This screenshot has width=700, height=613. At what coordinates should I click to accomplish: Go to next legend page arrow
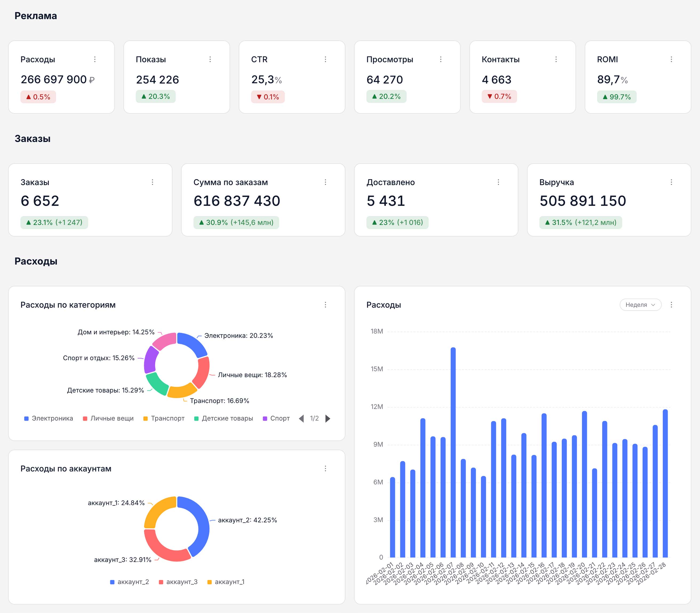click(x=328, y=418)
